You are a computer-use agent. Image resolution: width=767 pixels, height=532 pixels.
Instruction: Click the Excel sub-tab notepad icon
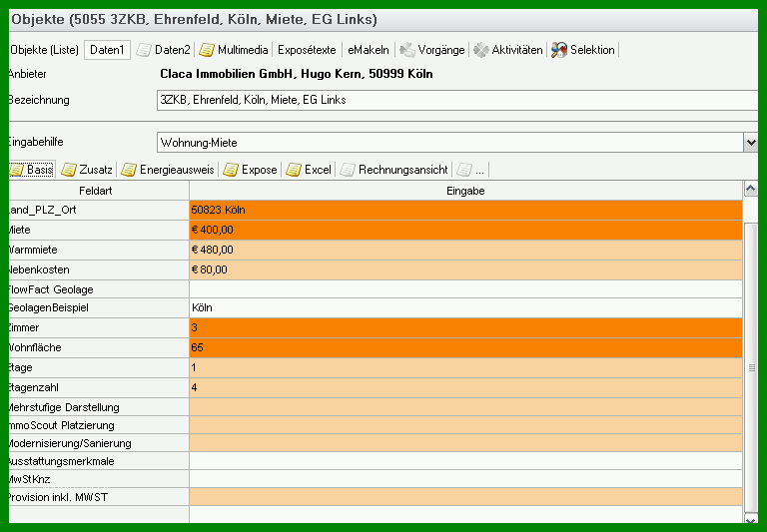pyautogui.click(x=294, y=170)
